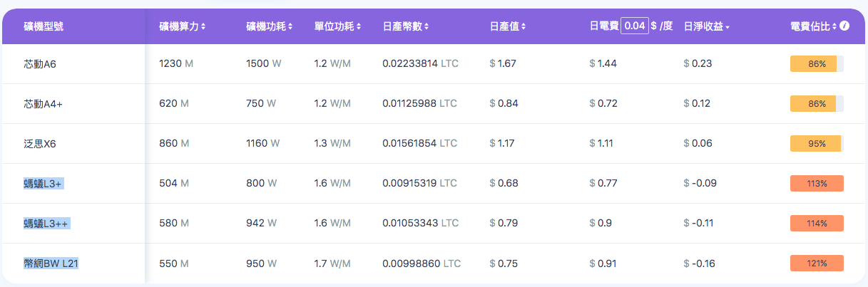Select daily output 0.00915319 LTC
868x287 pixels.
[x=420, y=183]
